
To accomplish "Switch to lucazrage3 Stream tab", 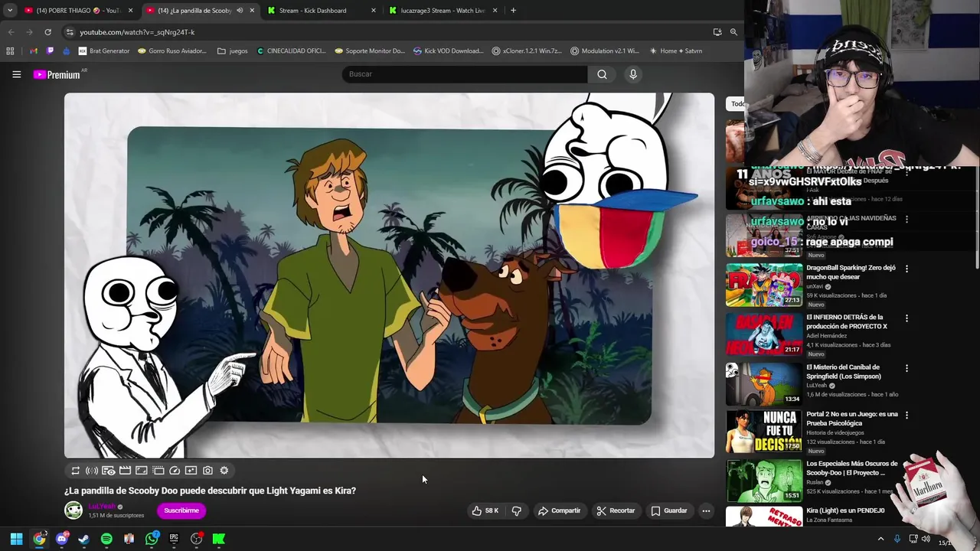I will pos(443,11).
